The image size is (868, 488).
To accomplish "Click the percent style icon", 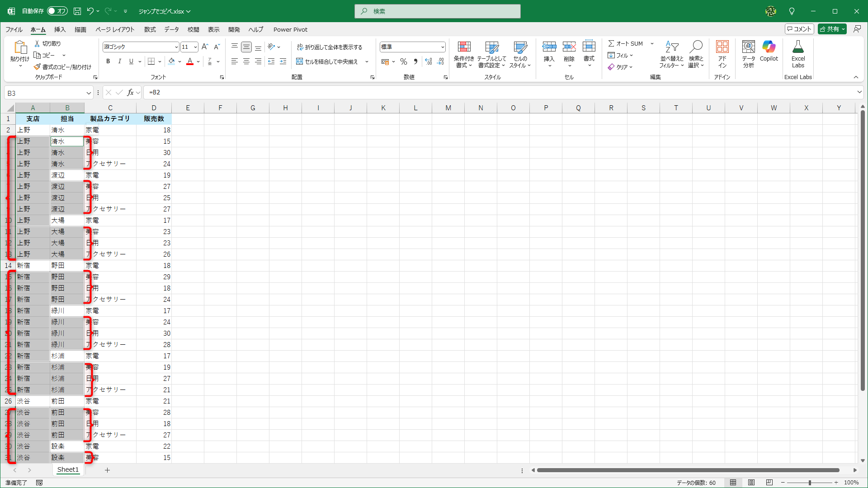I will point(404,61).
